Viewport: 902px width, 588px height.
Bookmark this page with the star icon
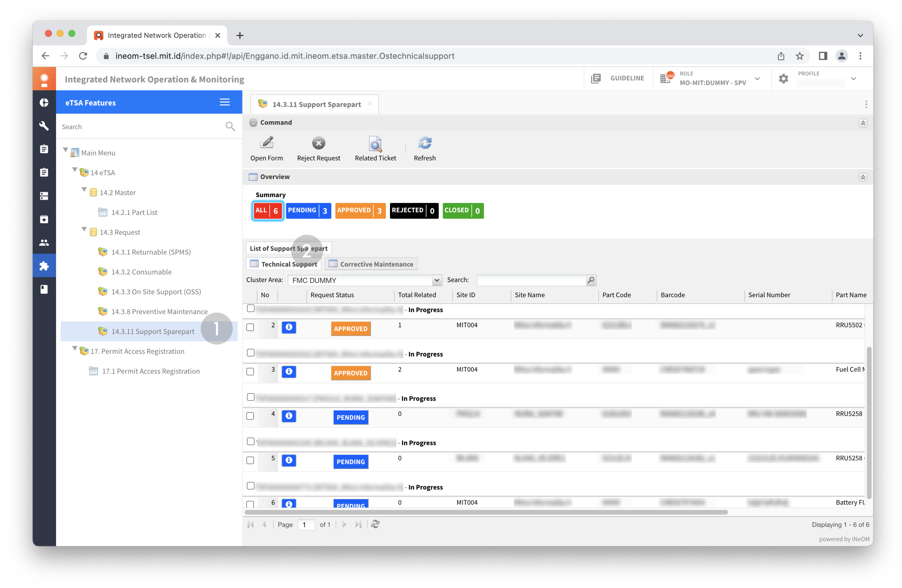click(800, 56)
